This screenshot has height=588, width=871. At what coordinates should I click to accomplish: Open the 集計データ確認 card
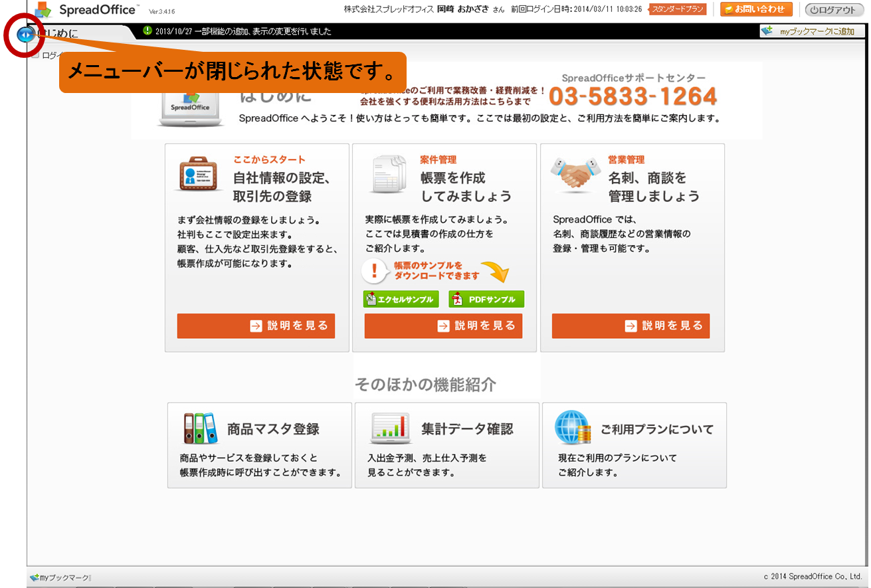click(447, 445)
